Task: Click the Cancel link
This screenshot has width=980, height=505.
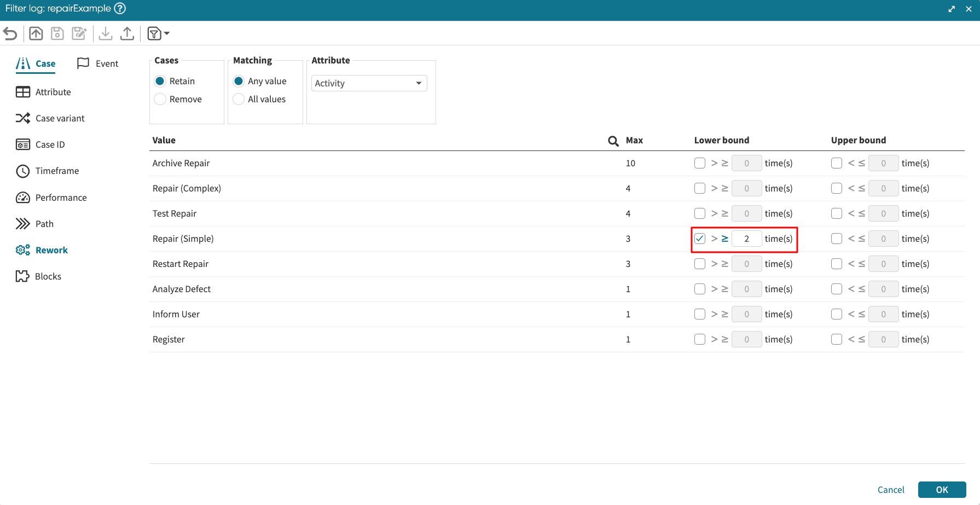Action: 890,490
